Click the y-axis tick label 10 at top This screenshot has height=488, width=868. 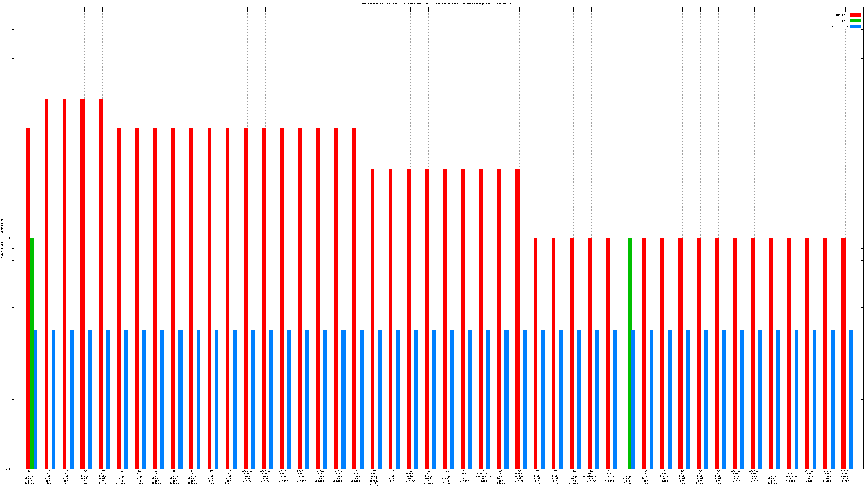9,7
